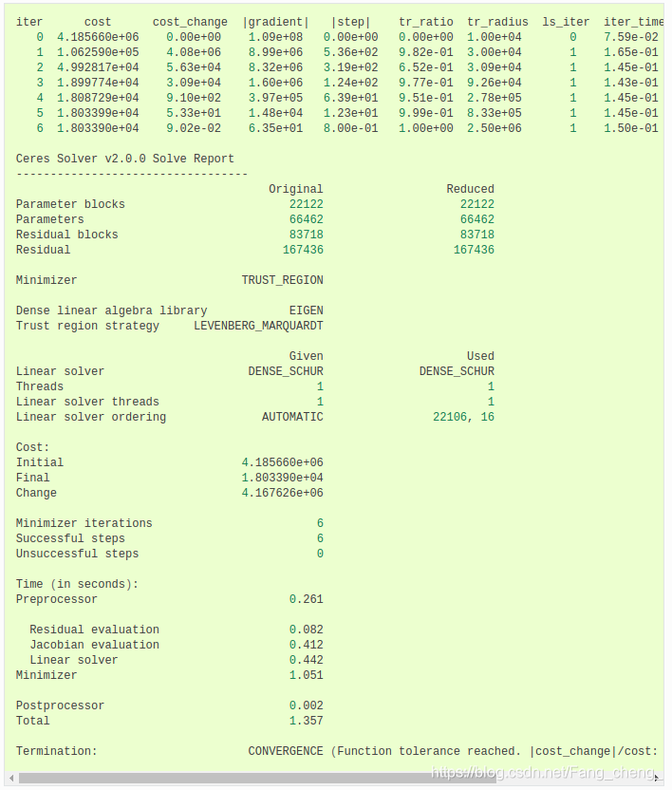Click the TRUST_REGION minimizer value

pos(282,280)
